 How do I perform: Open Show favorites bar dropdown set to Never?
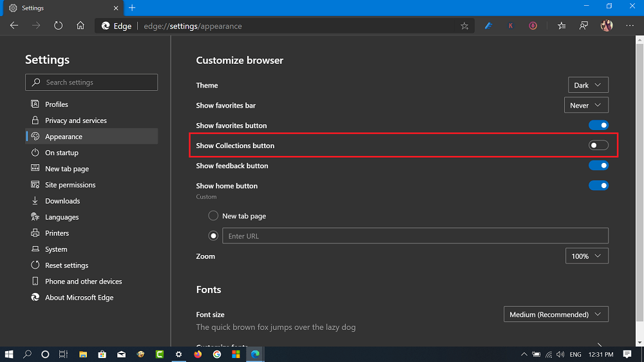tap(586, 105)
